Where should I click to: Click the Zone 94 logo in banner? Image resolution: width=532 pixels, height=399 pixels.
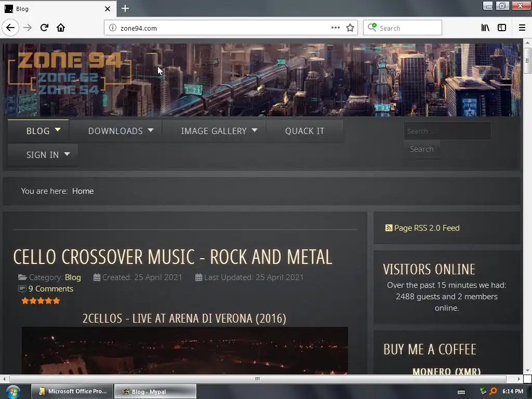click(x=69, y=74)
